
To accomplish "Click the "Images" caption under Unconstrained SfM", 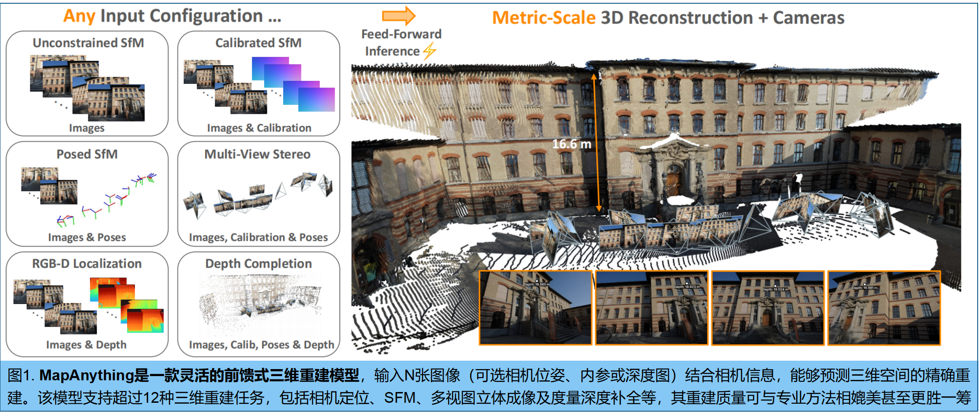I will [87, 128].
